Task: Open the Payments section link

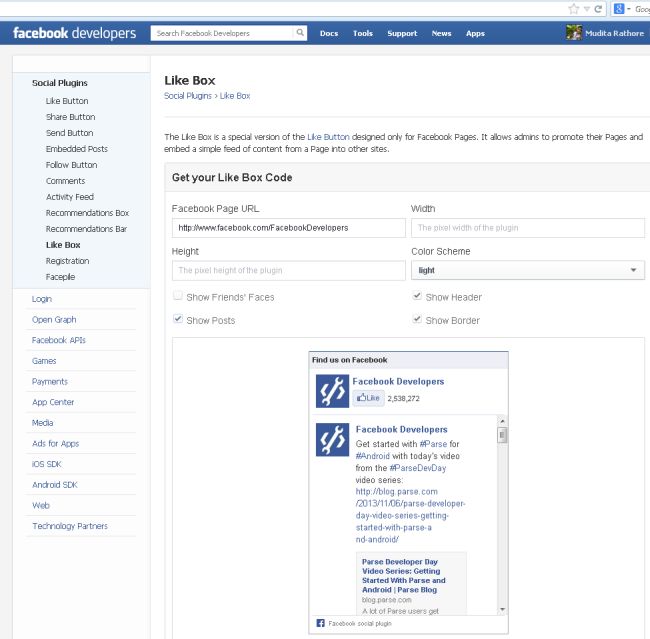Action: pyautogui.click(x=49, y=381)
